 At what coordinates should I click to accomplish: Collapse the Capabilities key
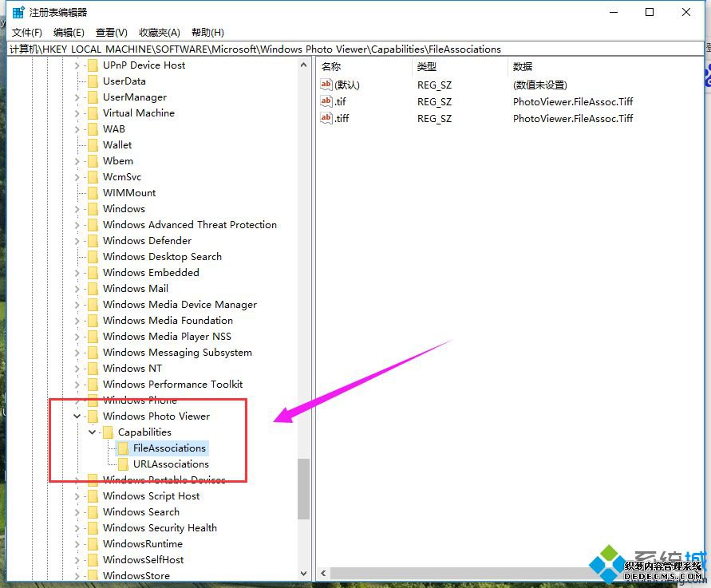pyautogui.click(x=92, y=432)
